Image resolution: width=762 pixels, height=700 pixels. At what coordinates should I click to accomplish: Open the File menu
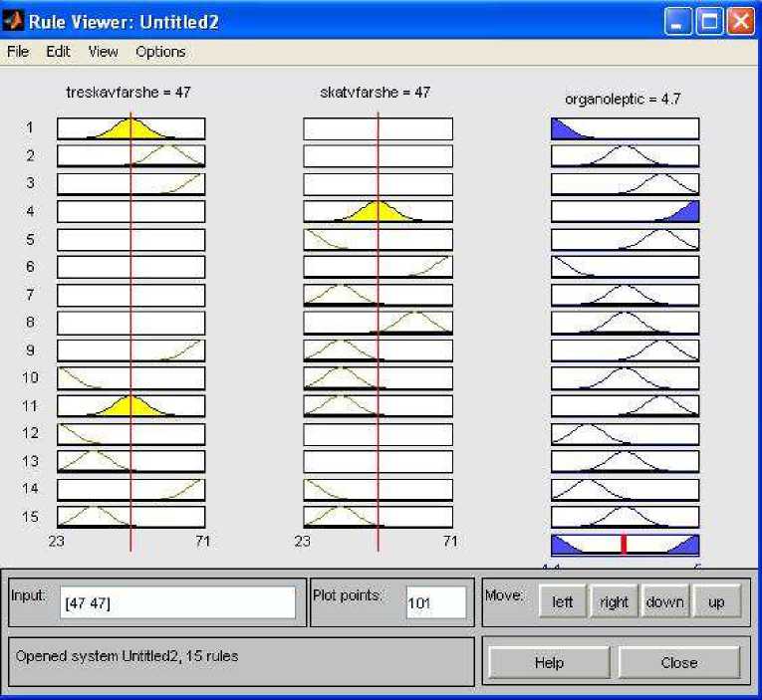tap(18, 52)
